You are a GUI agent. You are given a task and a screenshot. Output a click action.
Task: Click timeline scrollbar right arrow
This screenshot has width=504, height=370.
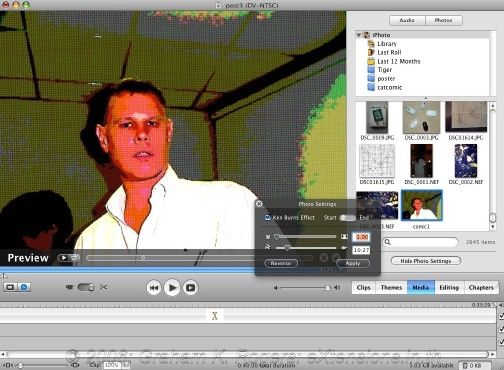[493, 354]
